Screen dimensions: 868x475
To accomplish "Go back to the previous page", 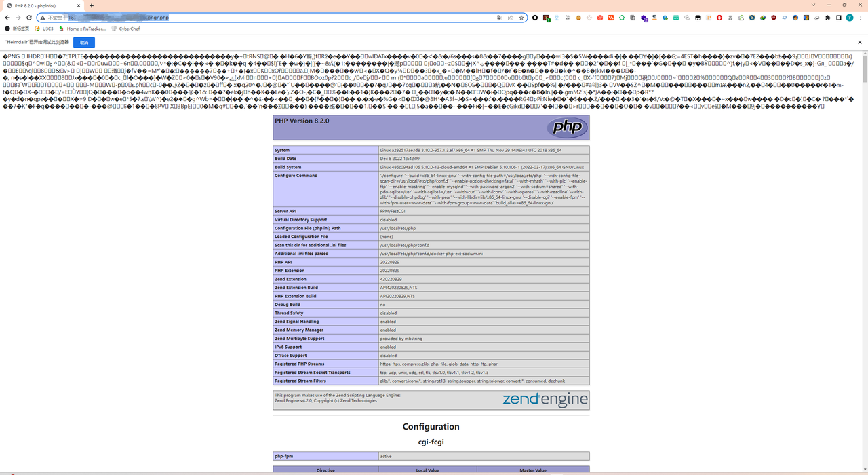I will tap(8, 18).
